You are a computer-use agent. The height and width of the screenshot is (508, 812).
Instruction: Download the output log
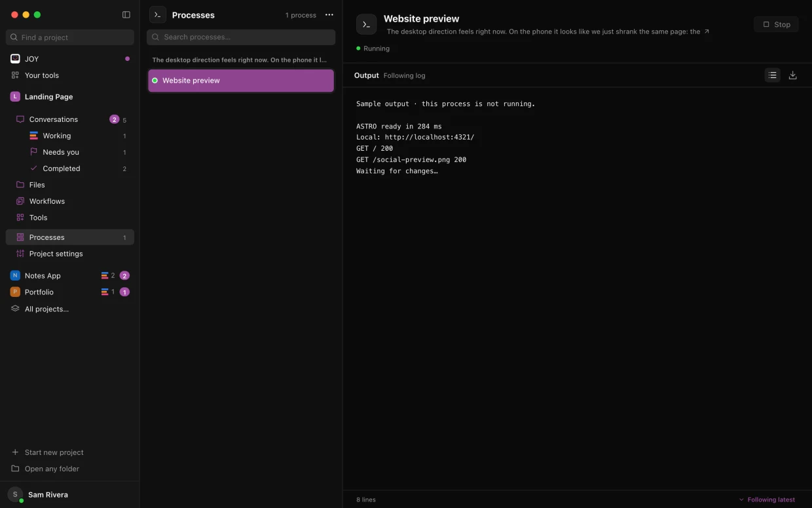(x=792, y=75)
